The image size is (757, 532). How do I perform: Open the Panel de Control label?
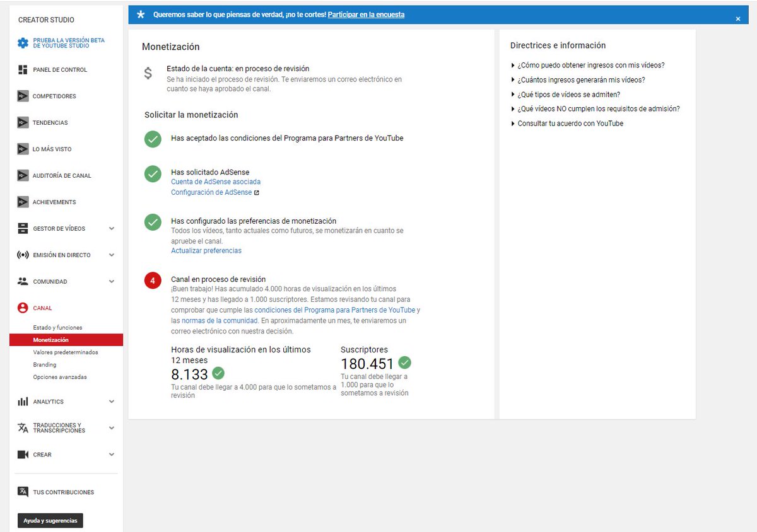(x=60, y=70)
